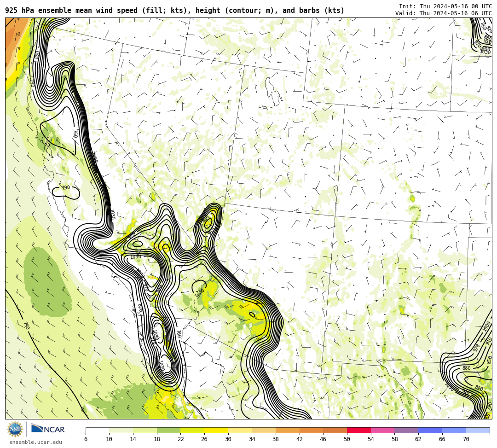Image resolution: width=497 pixels, height=448 pixels.
Task: Click the colorbar tick label '42'
Action: click(x=300, y=439)
